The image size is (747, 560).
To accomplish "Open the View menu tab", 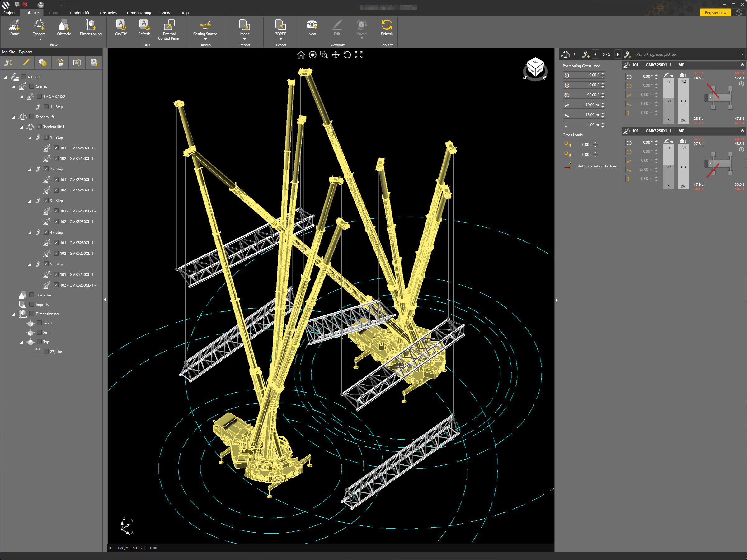I will pos(166,13).
